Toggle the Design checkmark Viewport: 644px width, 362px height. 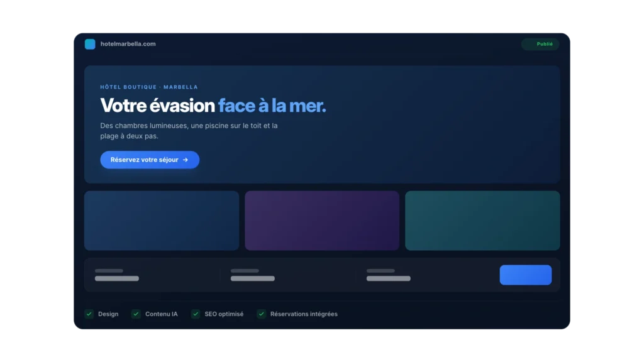click(x=89, y=314)
